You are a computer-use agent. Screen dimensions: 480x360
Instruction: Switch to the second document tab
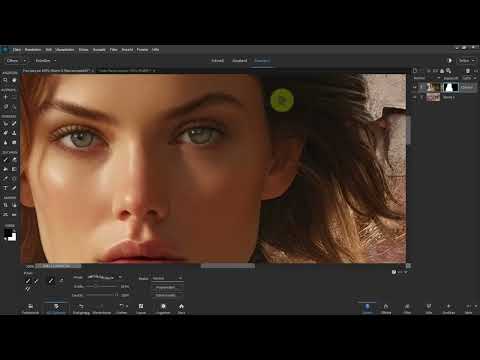pos(125,71)
